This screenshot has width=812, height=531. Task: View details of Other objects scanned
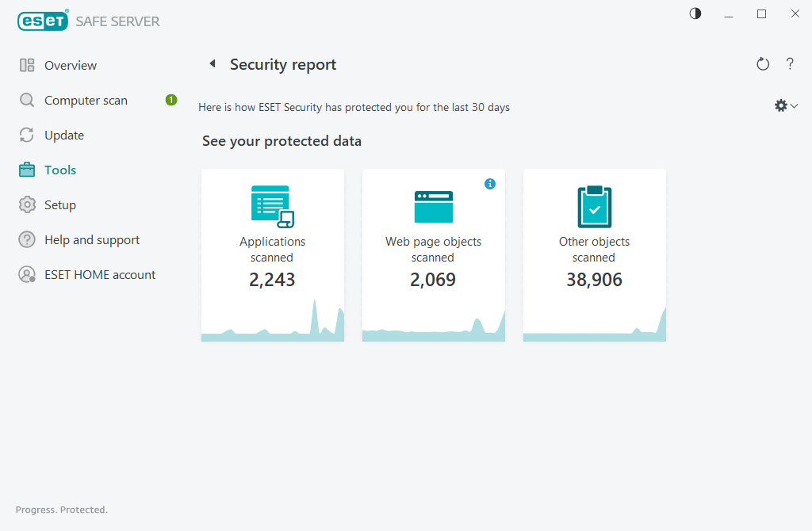coord(594,254)
